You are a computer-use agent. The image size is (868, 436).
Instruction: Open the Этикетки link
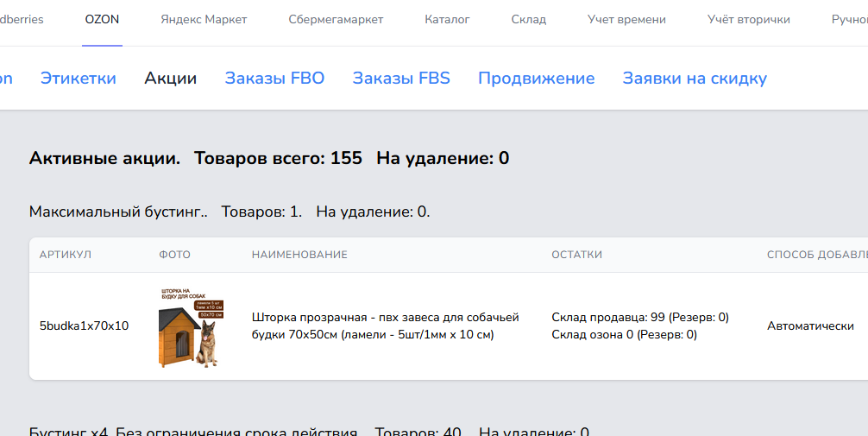point(78,78)
